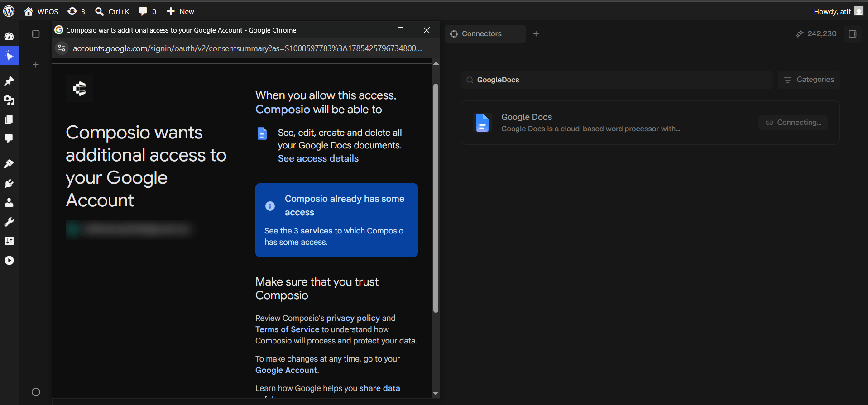Click the Collapse menu play icon
The width and height of the screenshot is (868, 405).
[9, 260]
